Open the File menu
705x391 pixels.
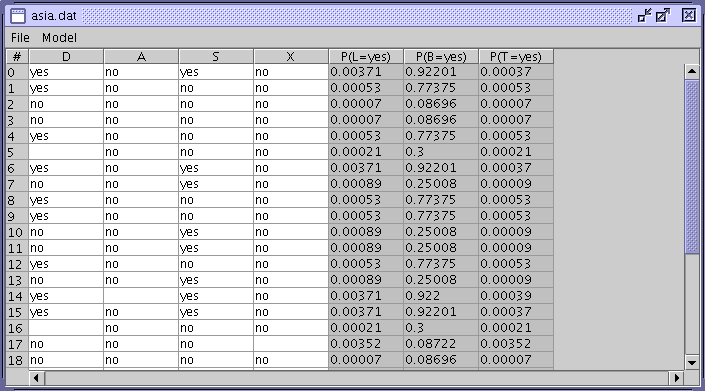[x=20, y=38]
